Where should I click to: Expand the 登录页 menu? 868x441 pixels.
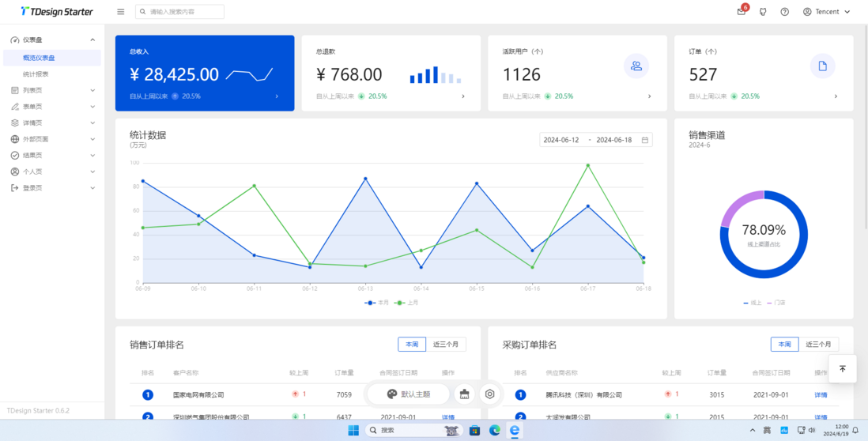(x=52, y=187)
